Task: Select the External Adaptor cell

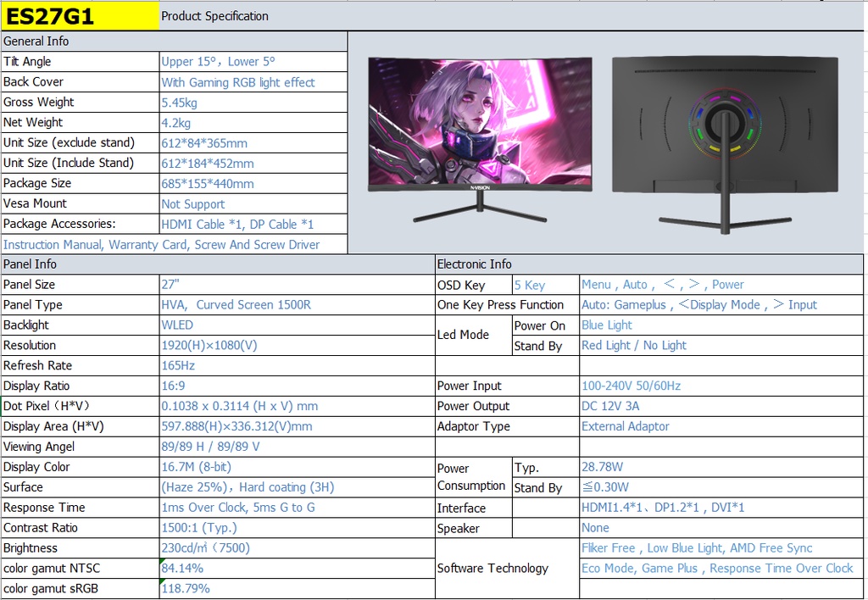Action: coord(722,426)
